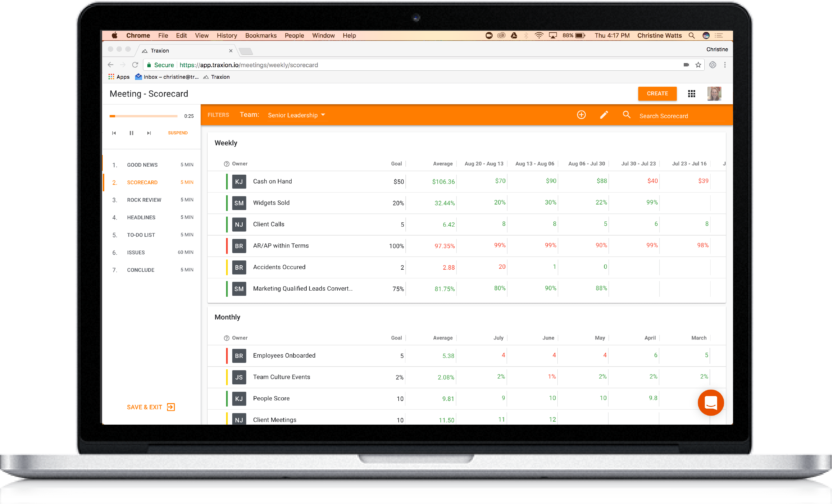Screen dimensions: 832x504
Task: Click the battery status icon
Action: (x=580, y=35)
